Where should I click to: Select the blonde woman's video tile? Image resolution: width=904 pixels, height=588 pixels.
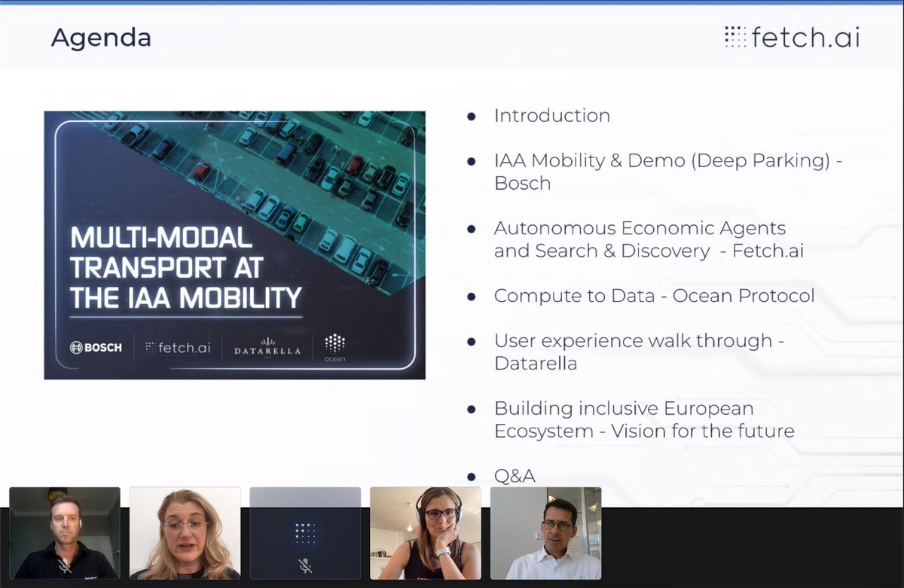pos(185,533)
